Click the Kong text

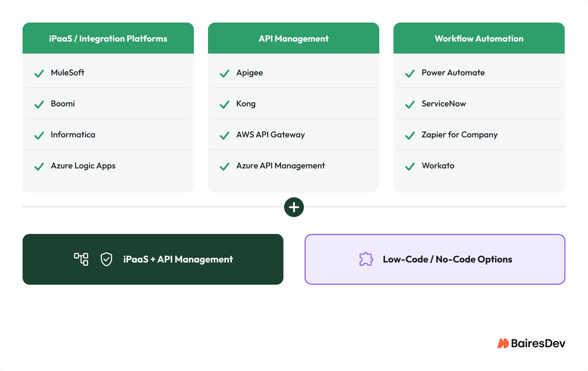246,104
